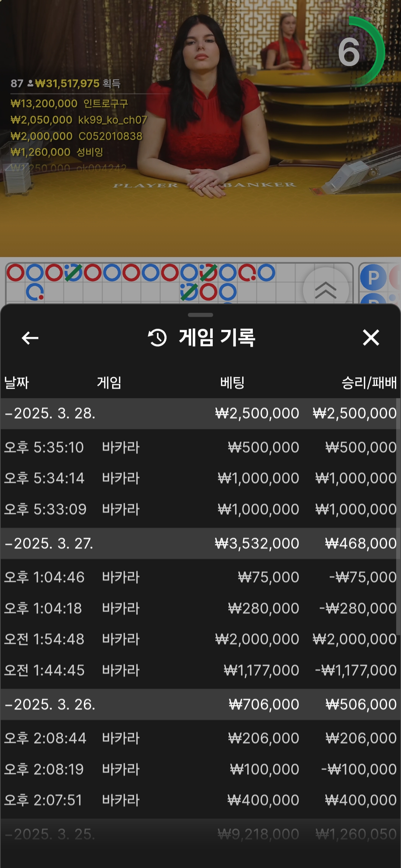Viewport: 401px width, 868px height.
Task: Close the game history panel
Action: [x=371, y=338]
